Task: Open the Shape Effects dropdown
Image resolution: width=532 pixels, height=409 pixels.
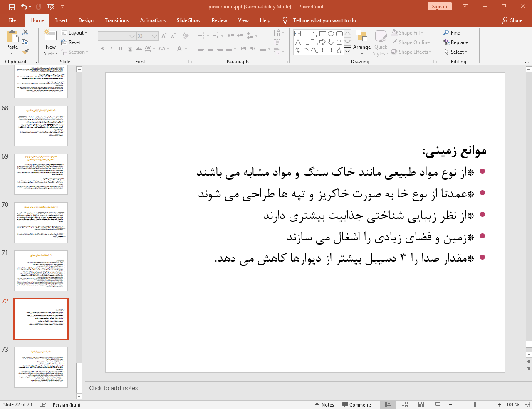Action: coord(411,52)
